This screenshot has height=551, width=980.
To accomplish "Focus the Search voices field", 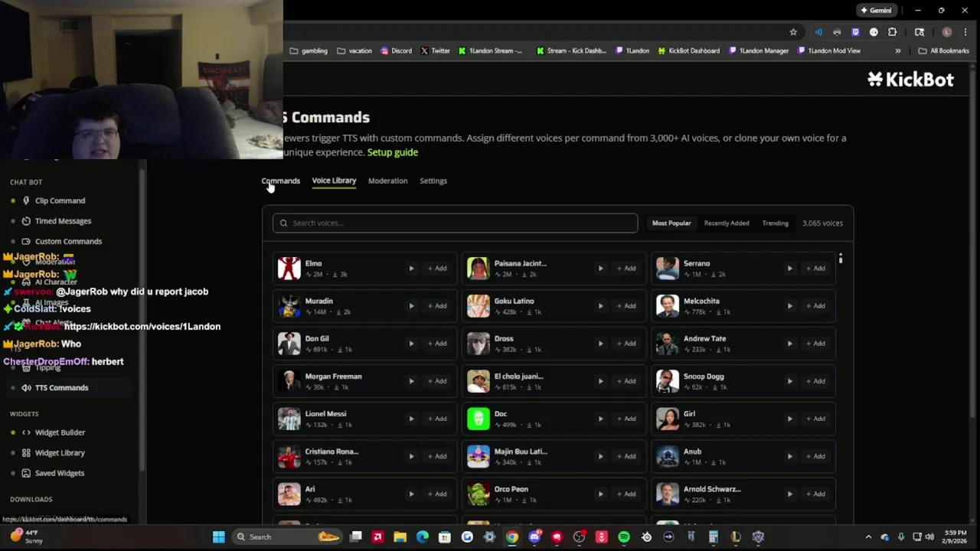I will point(456,223).
